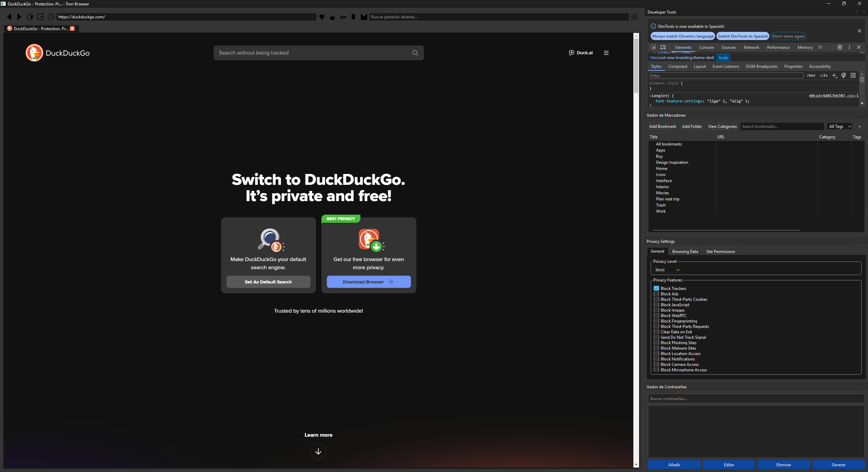Close the DuckDuckGo tab with the red X
Viewport: 868px width, 472px height.
click(x=72, y=28)
